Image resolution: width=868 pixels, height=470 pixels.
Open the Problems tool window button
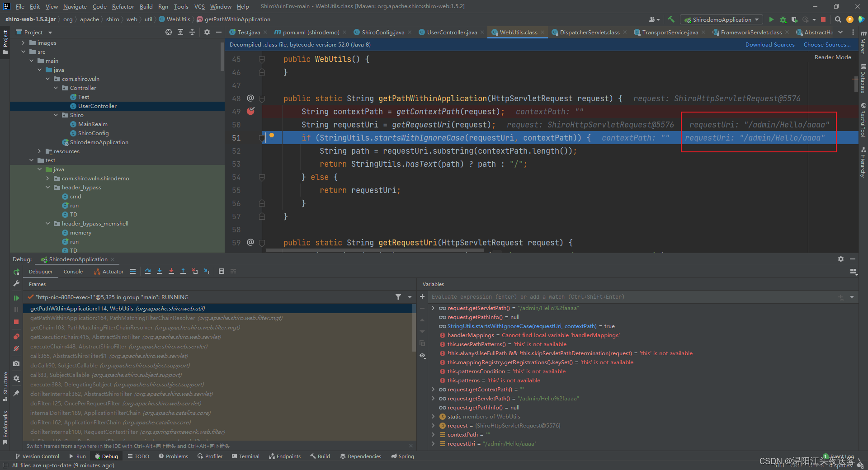[x=173, y=456]
